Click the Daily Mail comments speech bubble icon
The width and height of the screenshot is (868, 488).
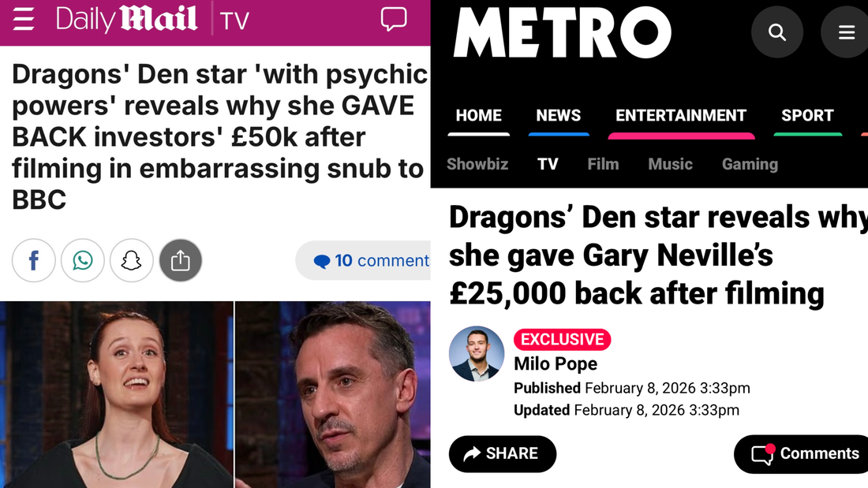coord(394,19)
